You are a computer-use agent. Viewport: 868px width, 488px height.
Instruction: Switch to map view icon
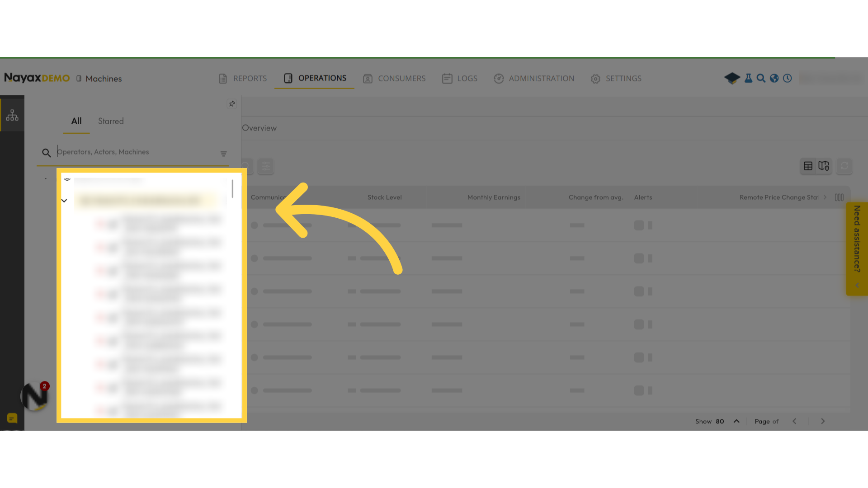pos(824,166)
